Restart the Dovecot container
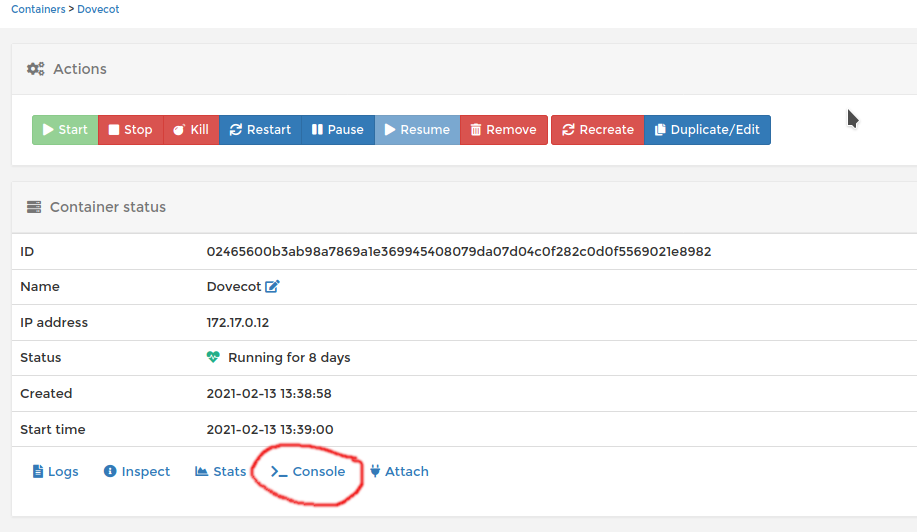This screenshot has height=532, width=917. coord(260,130)
